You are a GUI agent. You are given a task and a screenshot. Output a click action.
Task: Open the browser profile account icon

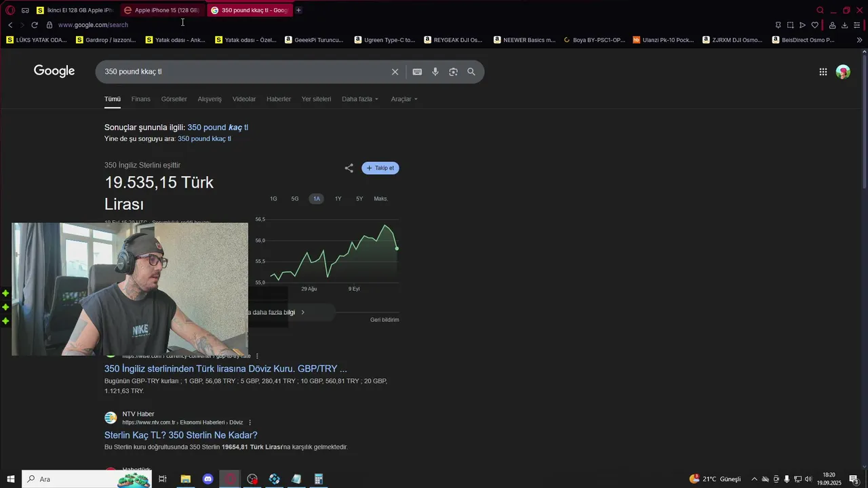pos(832,25)
